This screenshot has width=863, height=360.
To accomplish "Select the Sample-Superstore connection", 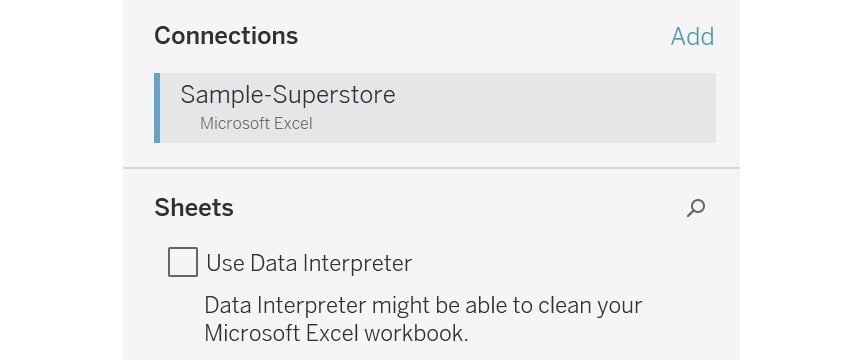I will click(435, 108).
